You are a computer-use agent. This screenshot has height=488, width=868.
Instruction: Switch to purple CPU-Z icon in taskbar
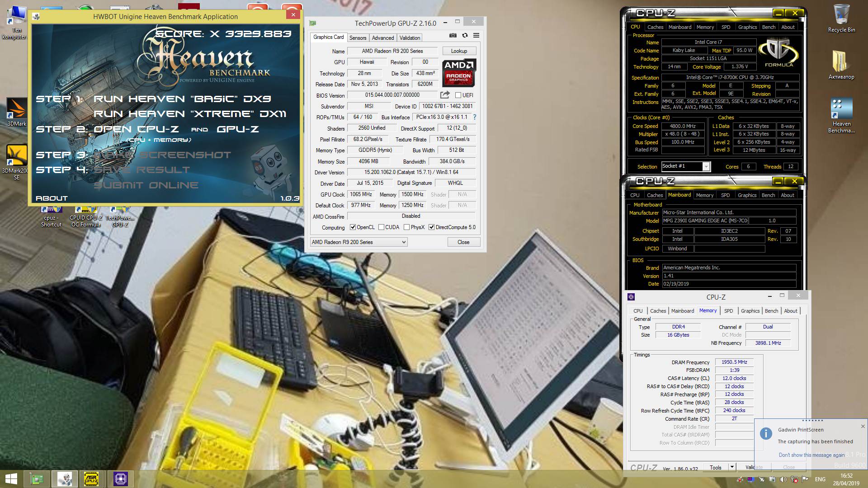tap(120, 479)
